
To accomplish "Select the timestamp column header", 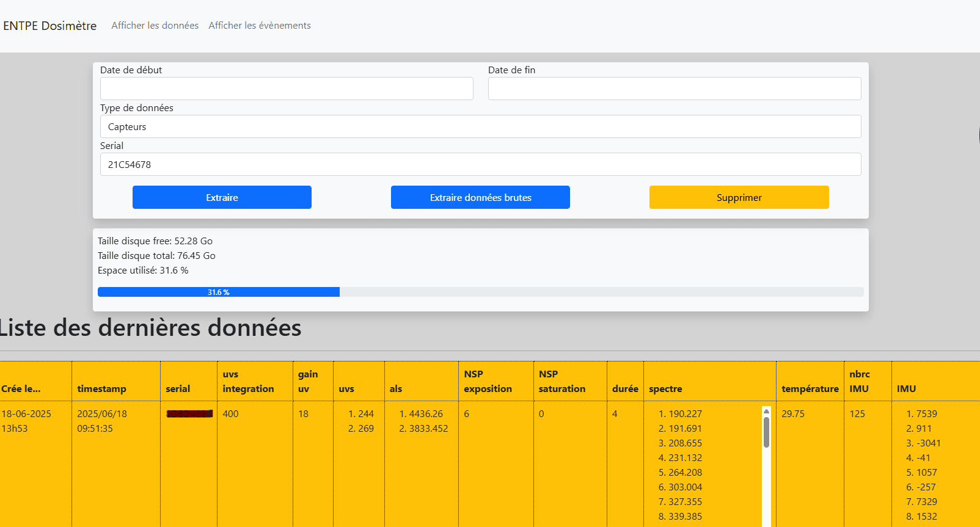I will pyautogui.click(x=102, y=389).
